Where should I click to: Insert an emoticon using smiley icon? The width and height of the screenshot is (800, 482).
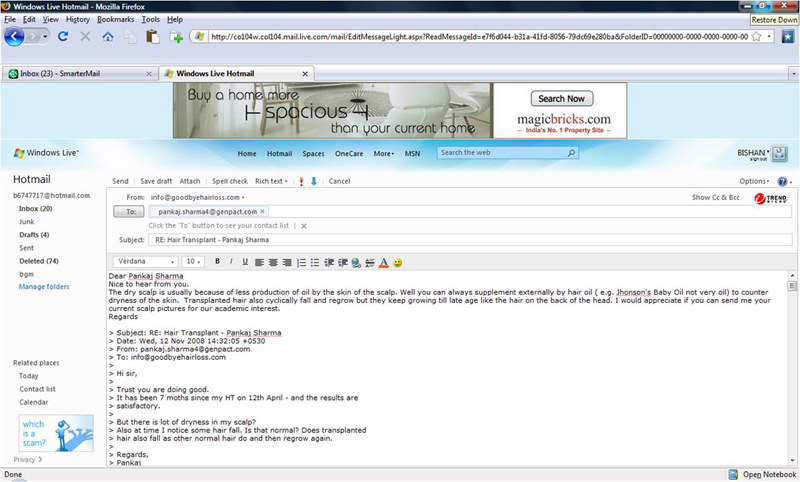(397, 262)
